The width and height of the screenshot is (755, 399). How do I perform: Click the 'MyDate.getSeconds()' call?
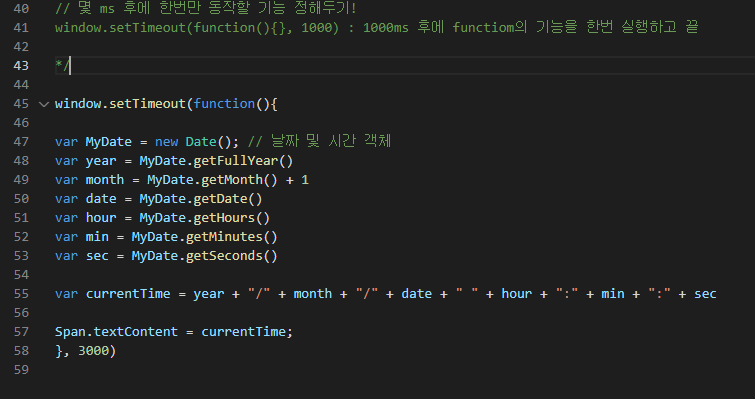click(205, 256)
